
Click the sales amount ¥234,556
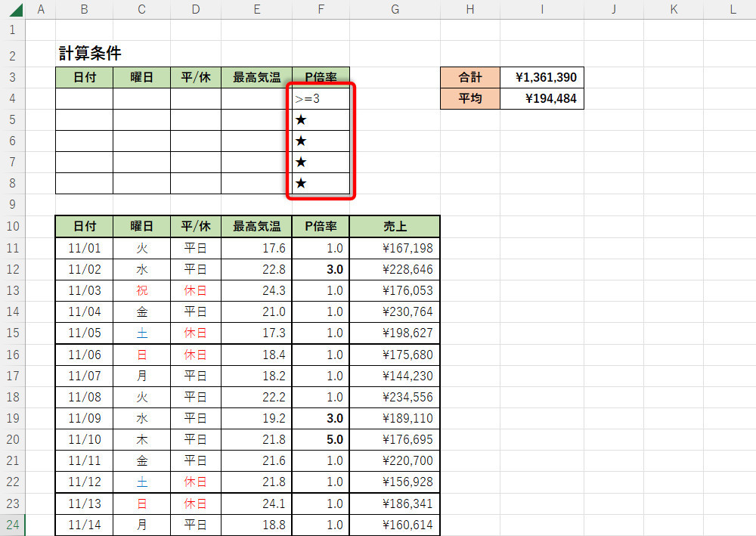394,397
